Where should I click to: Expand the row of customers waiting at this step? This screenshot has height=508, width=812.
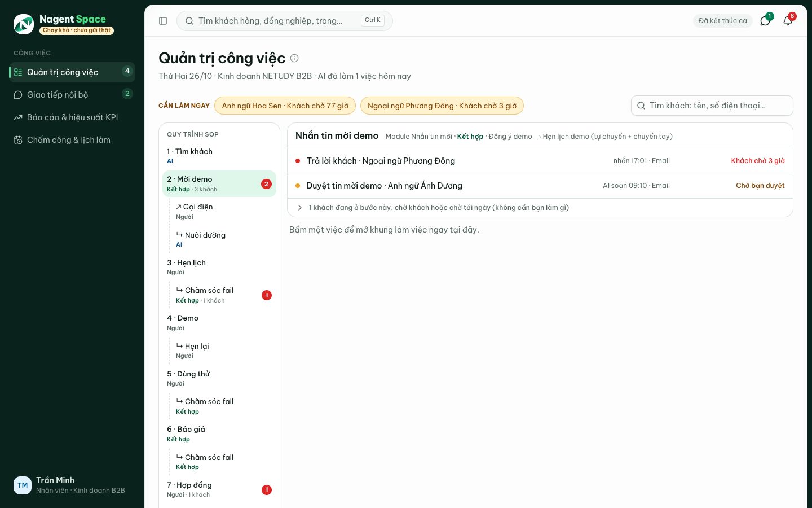pos(540,208)
